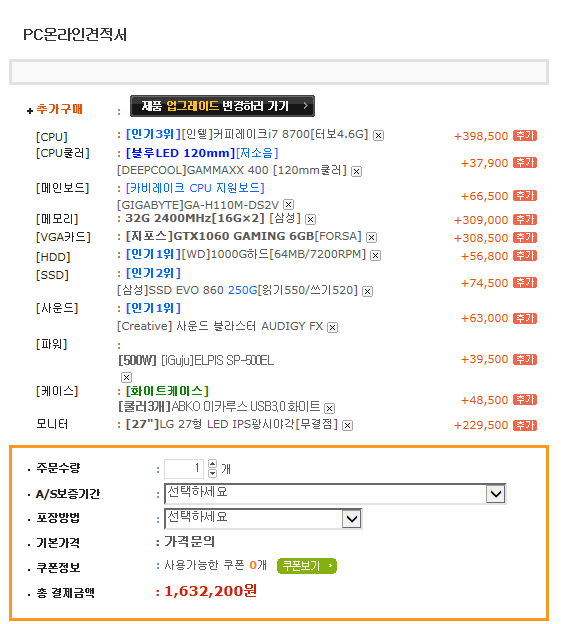Click 추가 badge next to +398,500 CPU price

pyautogui.click(x=525, y=136)
